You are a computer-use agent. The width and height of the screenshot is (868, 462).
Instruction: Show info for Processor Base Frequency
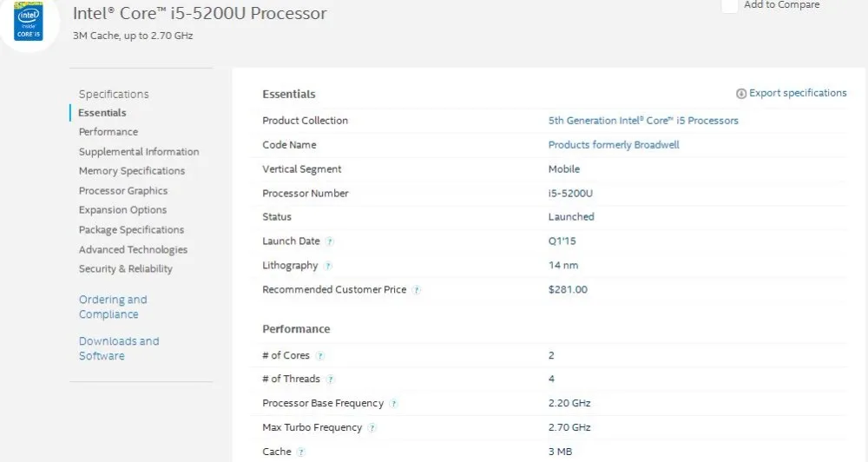pos(393,404)
